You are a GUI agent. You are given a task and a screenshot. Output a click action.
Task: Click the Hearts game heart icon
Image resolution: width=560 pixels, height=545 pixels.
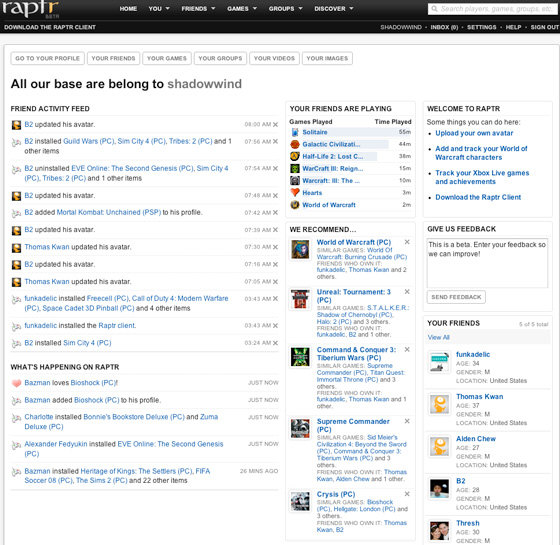pos(295,192)
